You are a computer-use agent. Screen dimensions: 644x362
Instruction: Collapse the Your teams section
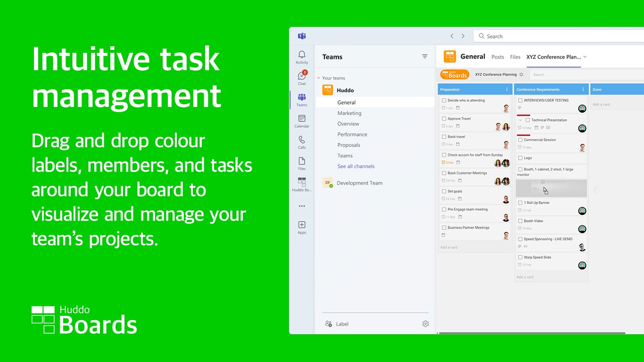click(319, 78)
